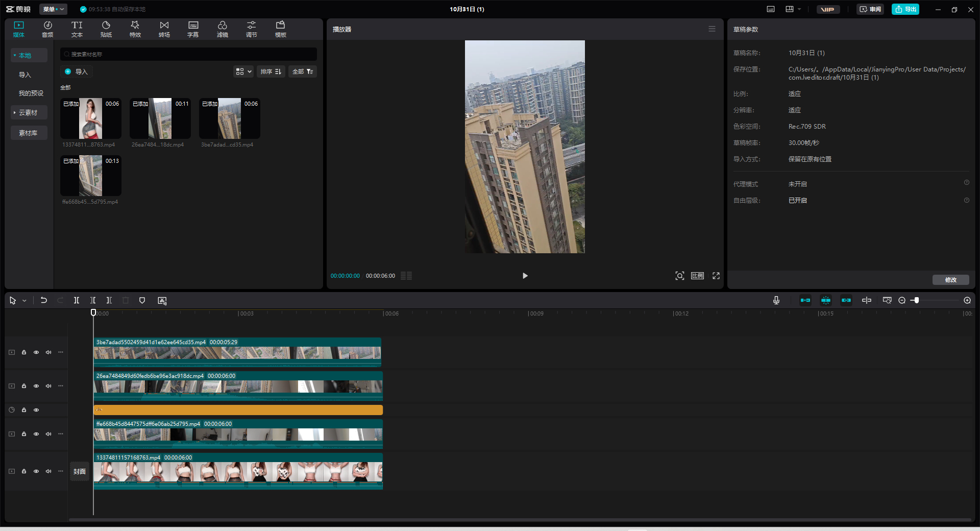Click the marker shield icon

point(142,300)
